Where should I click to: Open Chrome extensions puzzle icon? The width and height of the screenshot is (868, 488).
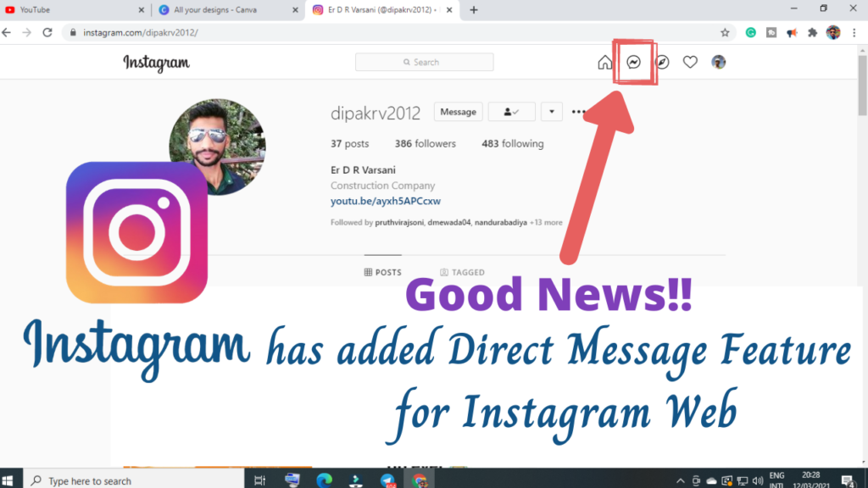[x=812, y=33]
